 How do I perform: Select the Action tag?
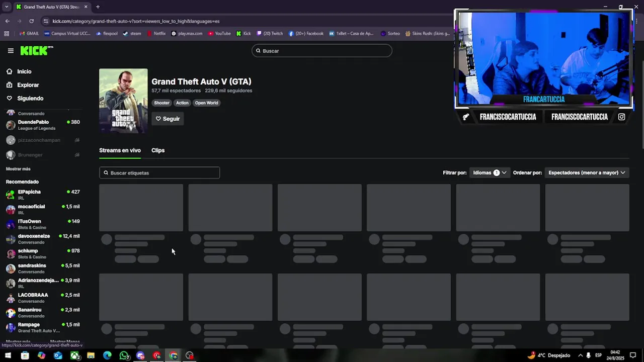click(x=182, y=103)
